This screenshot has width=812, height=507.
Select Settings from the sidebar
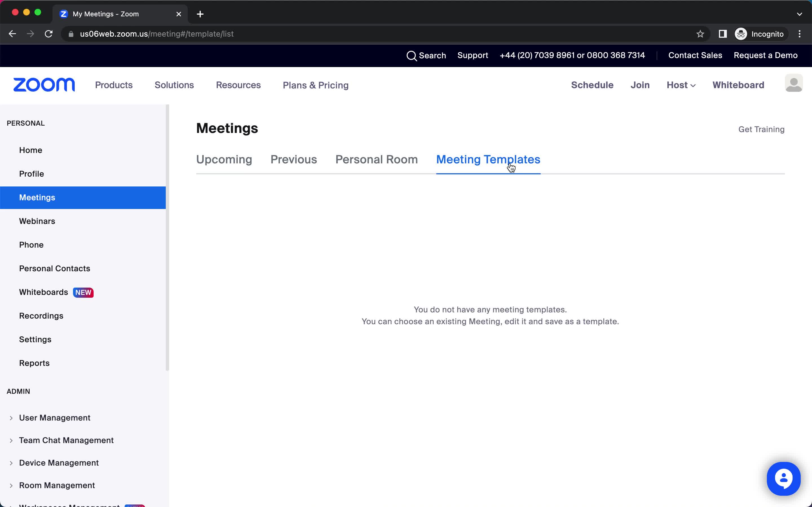pos(35,339)
